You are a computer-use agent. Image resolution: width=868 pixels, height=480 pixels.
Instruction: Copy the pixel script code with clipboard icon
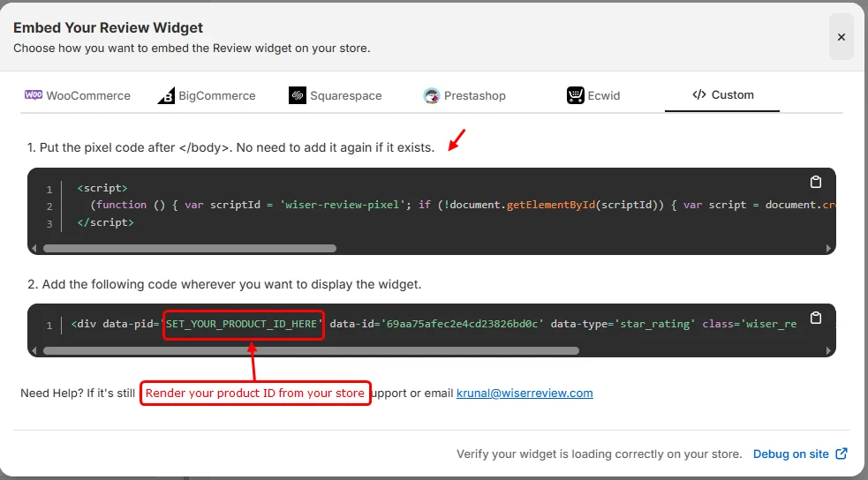pyautogui.click(x=815, y=182)
